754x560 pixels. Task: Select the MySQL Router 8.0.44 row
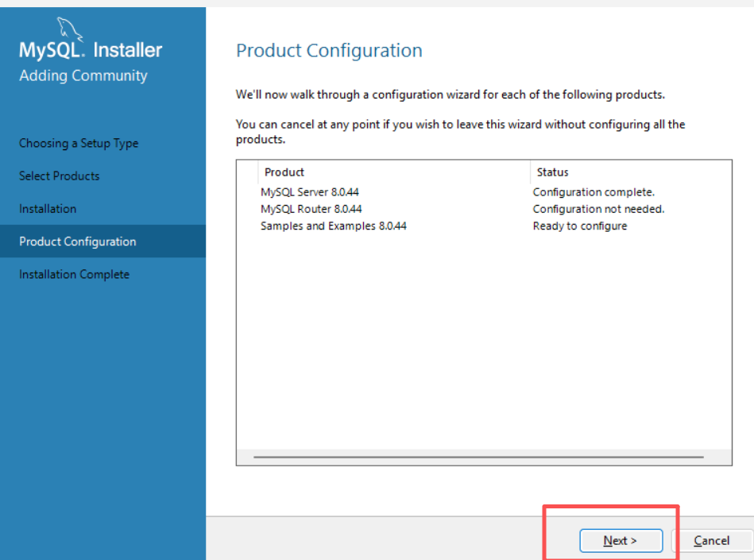[x=484, y=209]
